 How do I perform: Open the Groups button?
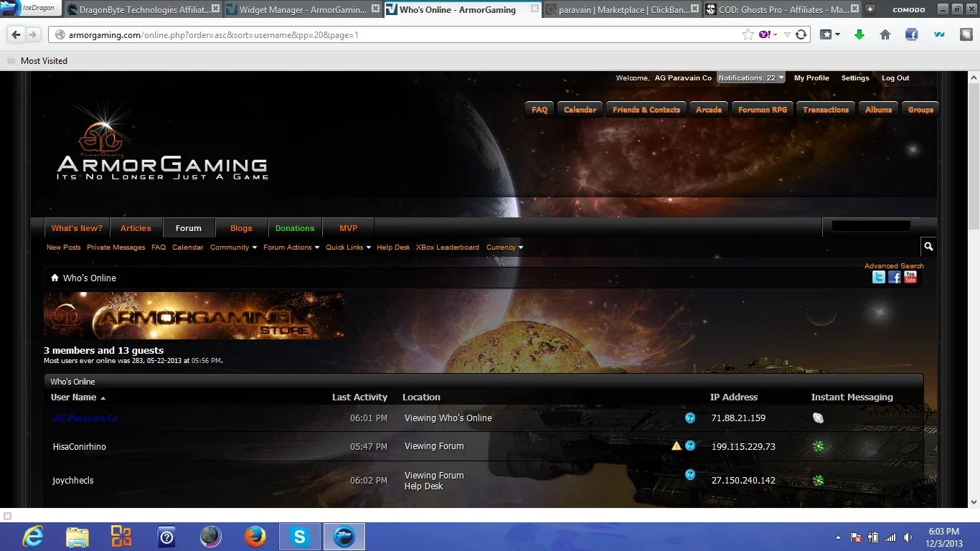coord(920,110)
